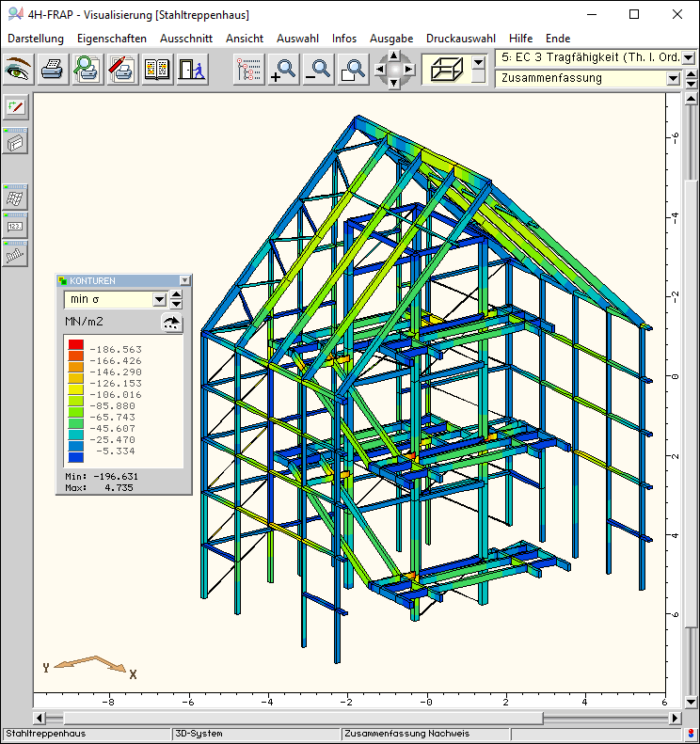Open the Darstellung menu
The image size is (700, 744).
36,39
